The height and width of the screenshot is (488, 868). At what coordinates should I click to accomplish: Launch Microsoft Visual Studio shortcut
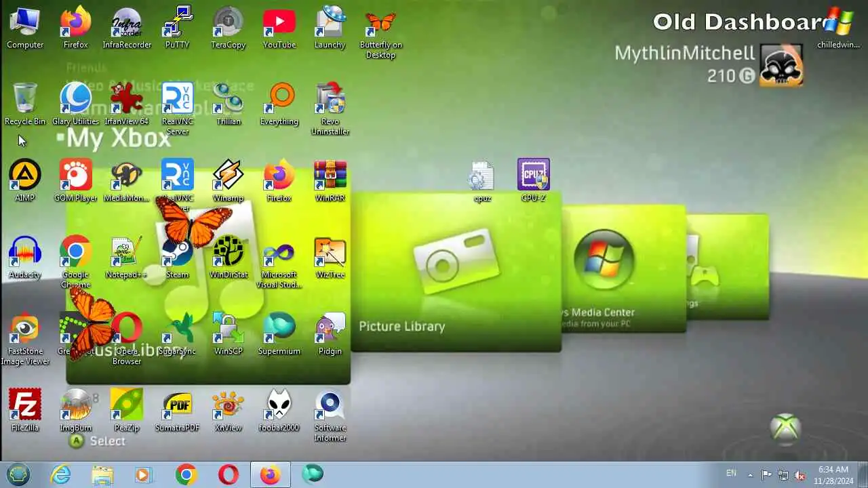(x=279, y=262)
